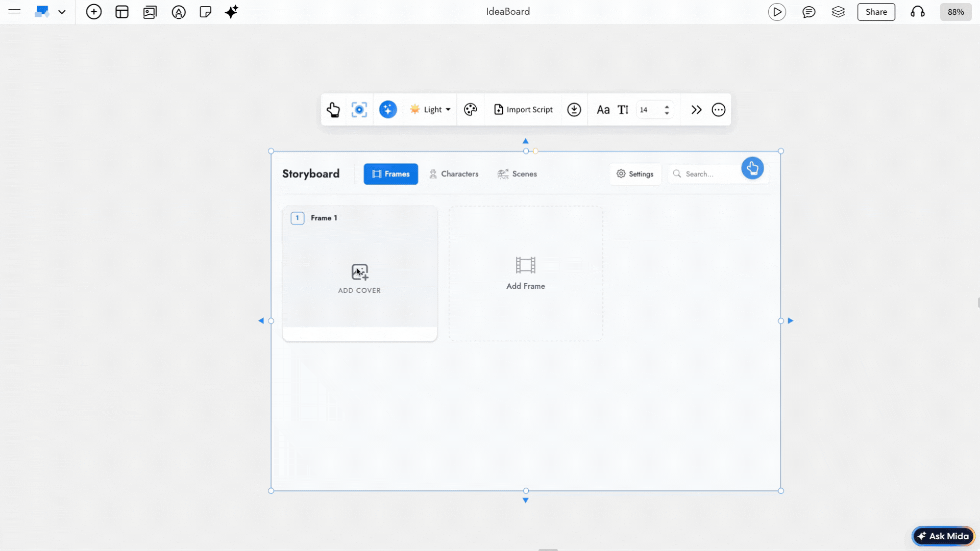This screenshot has height=551, width=980.
Task: Switch to the Frames tab
Action: 390,174
